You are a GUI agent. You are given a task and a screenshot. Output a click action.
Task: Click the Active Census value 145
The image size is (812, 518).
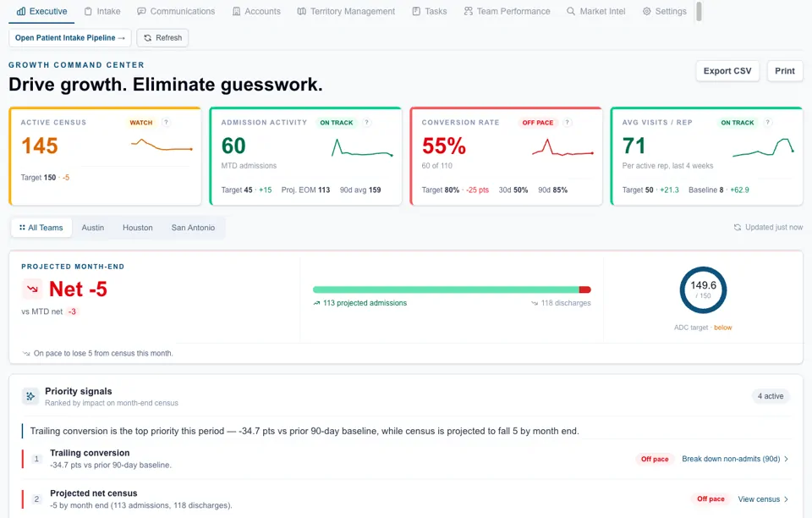pyautogui.click(x=40, y=146)
